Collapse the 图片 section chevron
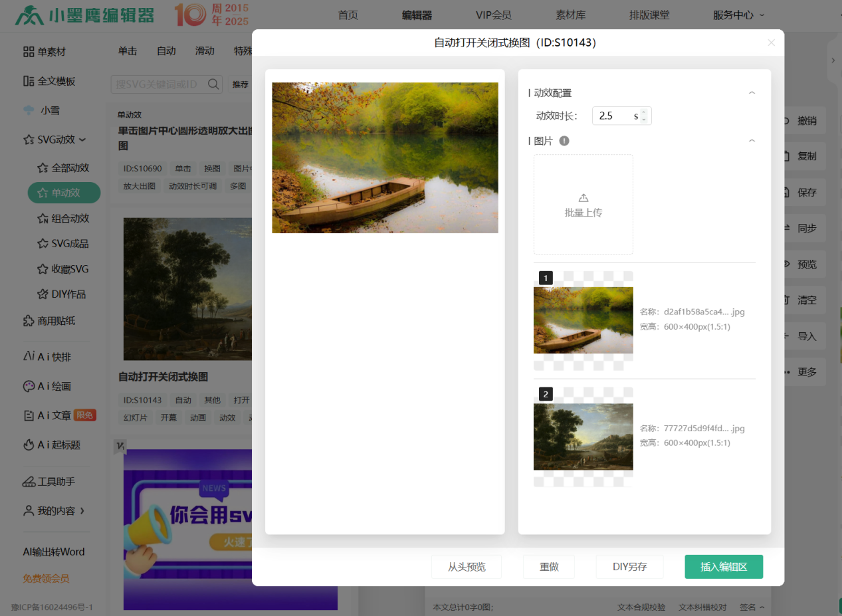This screenshot has width=842, height=616. pos(752,141)
